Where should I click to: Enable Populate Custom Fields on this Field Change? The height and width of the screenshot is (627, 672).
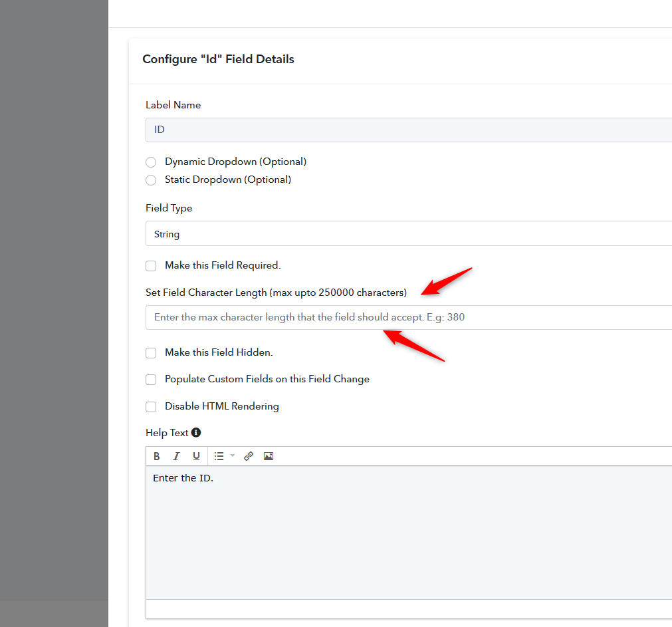point(151,380)
